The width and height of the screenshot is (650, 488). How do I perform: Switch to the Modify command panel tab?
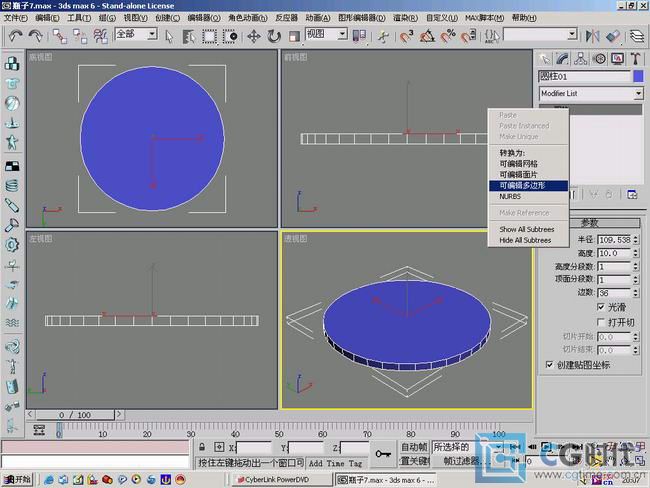[563, 59]
